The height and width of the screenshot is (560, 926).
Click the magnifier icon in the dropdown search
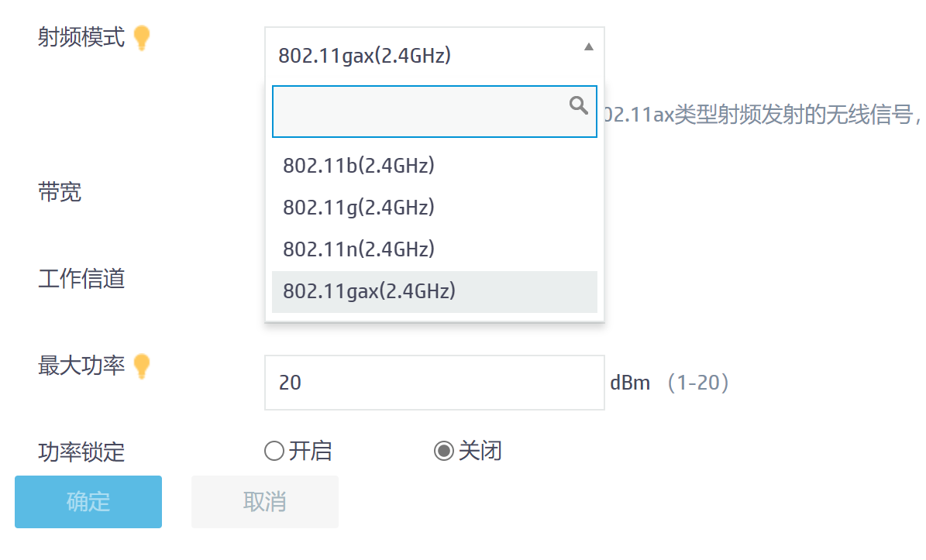[x=578, y=106]
